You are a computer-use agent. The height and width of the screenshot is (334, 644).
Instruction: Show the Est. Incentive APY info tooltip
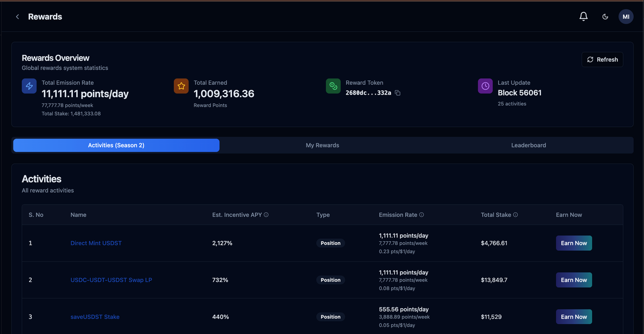click(266, 214)
